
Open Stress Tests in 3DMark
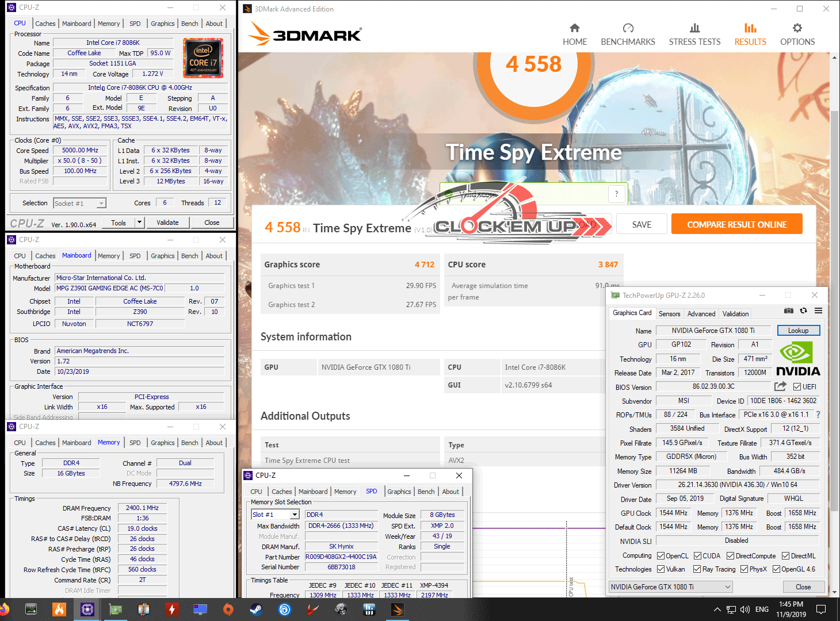pos(694,34)
